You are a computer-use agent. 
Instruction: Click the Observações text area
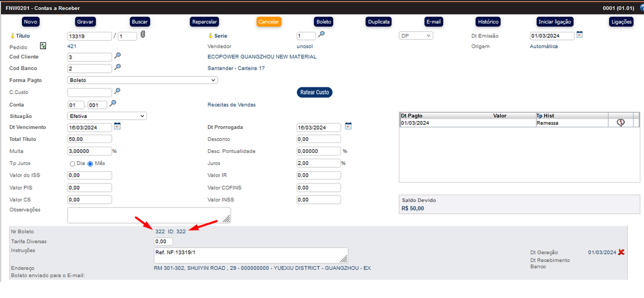pos(149,215)
